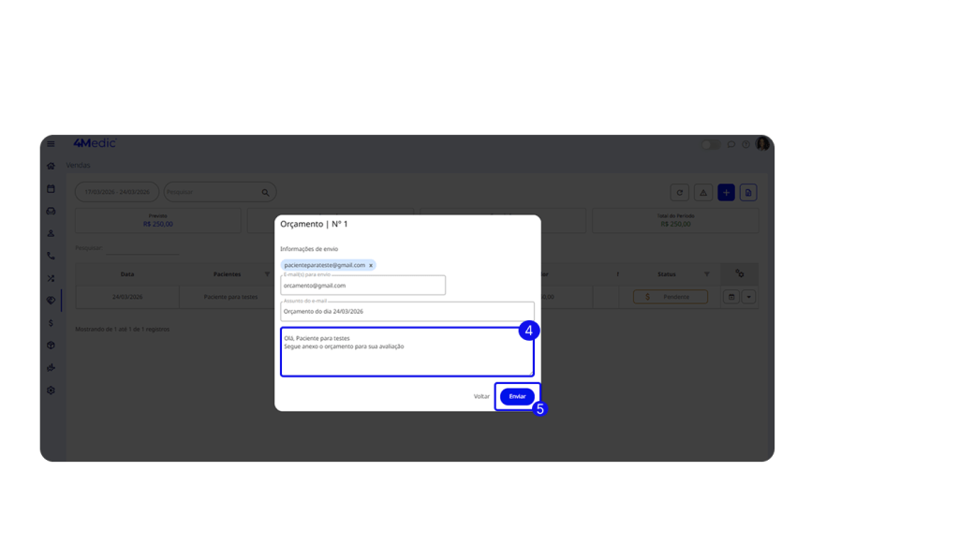The width and height of the screenshot is (959, 560).
Task: Click the email message body text area
Action: click(406, 352)
